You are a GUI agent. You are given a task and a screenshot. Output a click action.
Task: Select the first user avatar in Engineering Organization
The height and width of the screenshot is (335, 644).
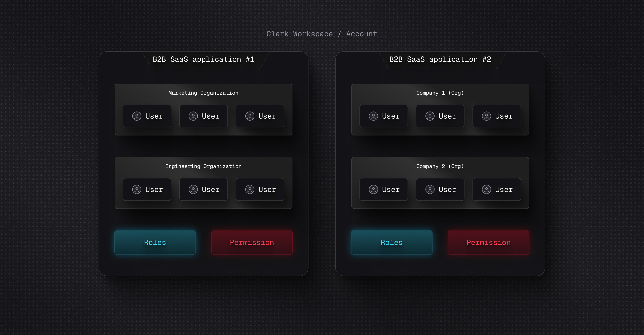(137, 189)
